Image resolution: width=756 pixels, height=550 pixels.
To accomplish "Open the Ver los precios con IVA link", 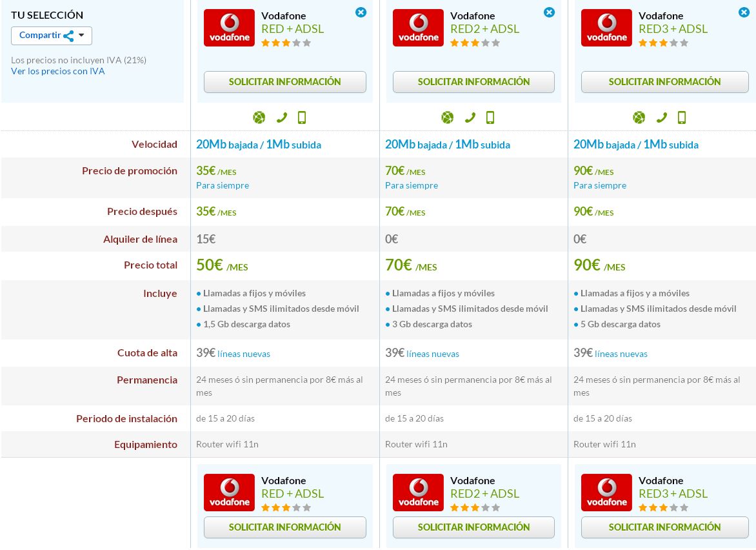I will coord(58,71).
